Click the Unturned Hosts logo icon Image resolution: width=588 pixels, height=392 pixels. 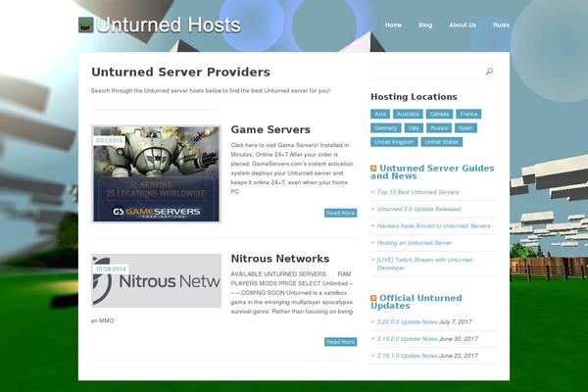85,24
